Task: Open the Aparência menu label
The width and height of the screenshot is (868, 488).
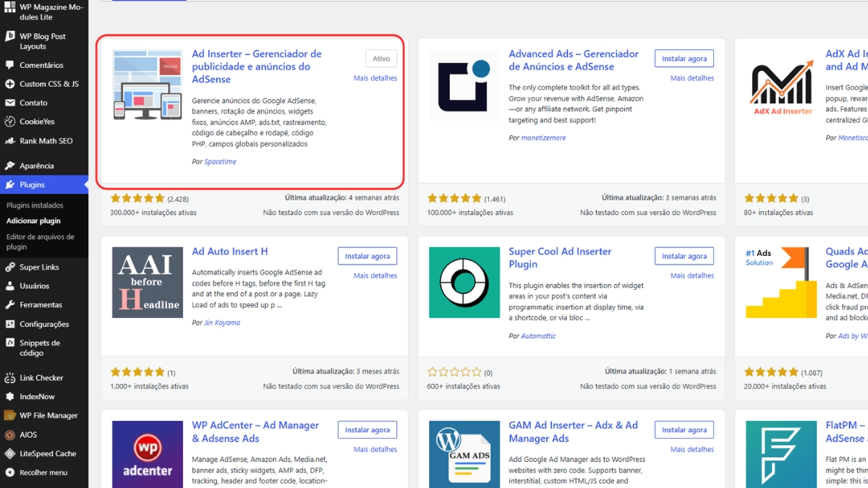Action: click(x=37, y=166)
